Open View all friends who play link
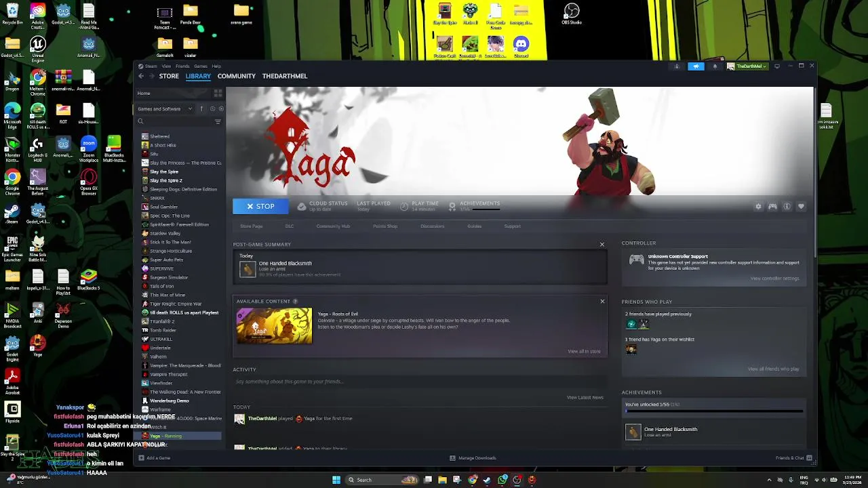The width and height of the screenshot is (868, 488). coord(773,369)
